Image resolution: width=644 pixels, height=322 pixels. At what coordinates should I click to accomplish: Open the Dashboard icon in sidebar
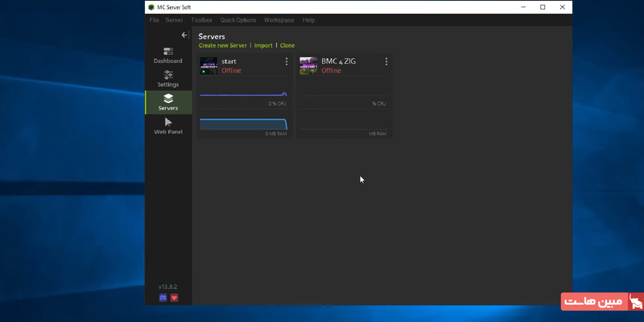point(168,52)
